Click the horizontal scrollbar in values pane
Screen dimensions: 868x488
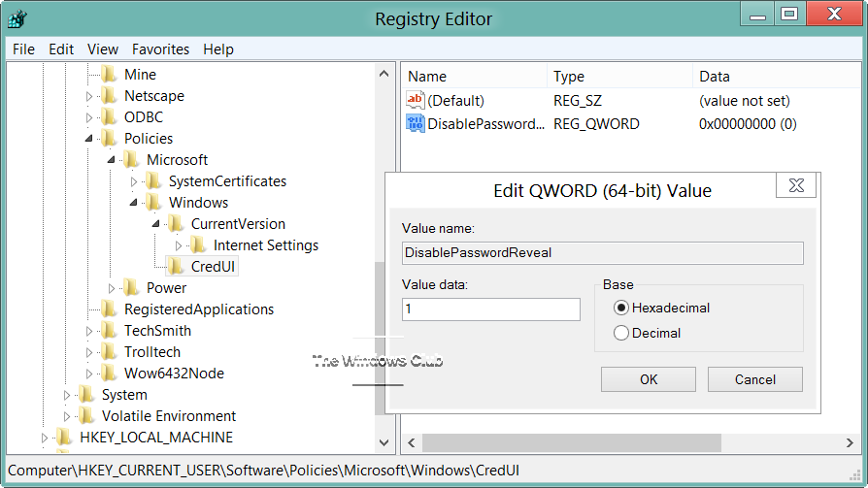coord(571,442)
